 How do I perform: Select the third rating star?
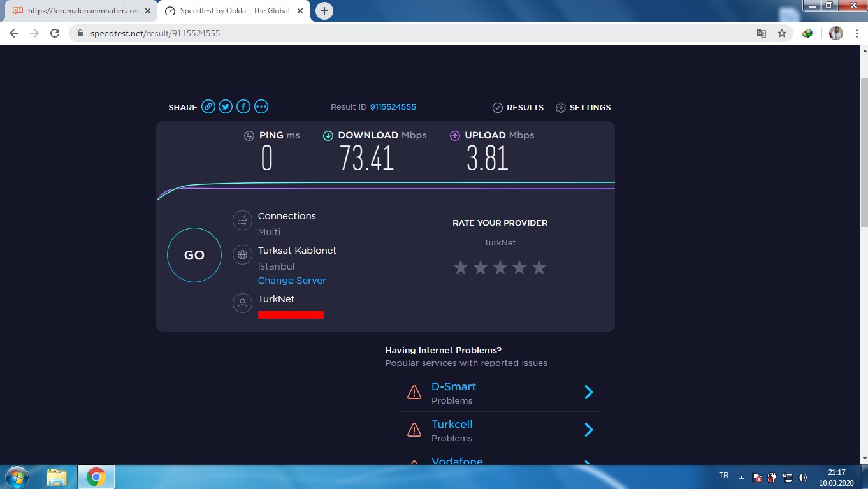500,268
